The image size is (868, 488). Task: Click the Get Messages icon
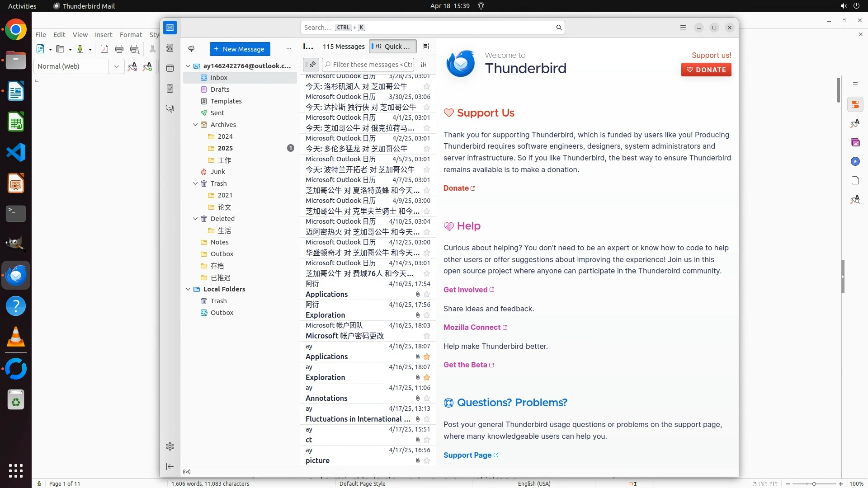pyautogui.click(x=191, y=49)
